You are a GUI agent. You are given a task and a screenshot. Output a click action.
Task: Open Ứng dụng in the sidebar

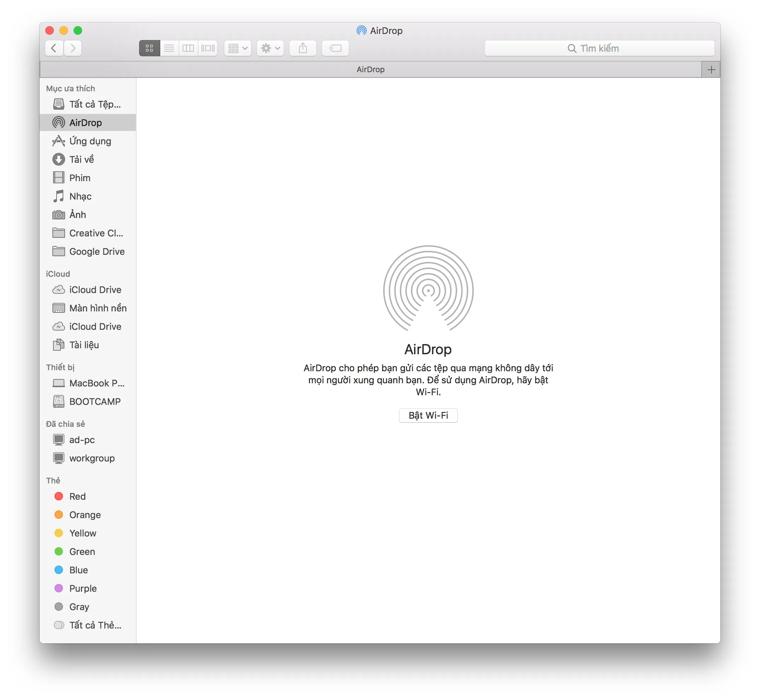[88, 141]
